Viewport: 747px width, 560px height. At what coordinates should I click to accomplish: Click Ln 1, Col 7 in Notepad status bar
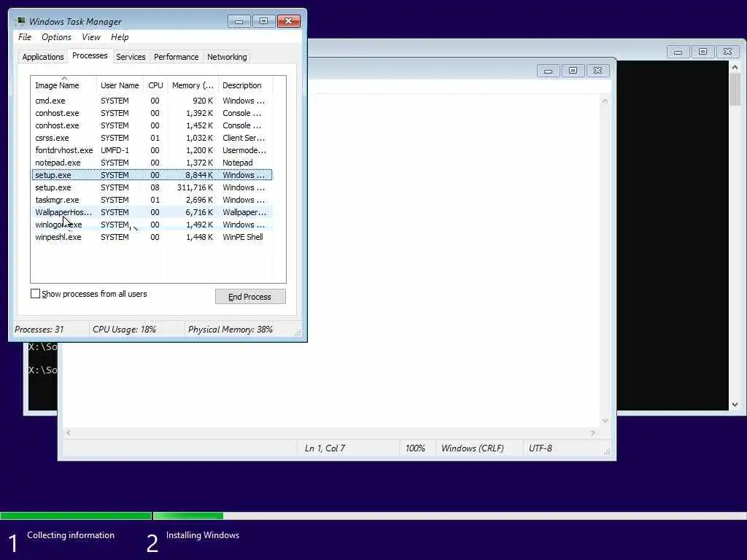pos(325,448)
